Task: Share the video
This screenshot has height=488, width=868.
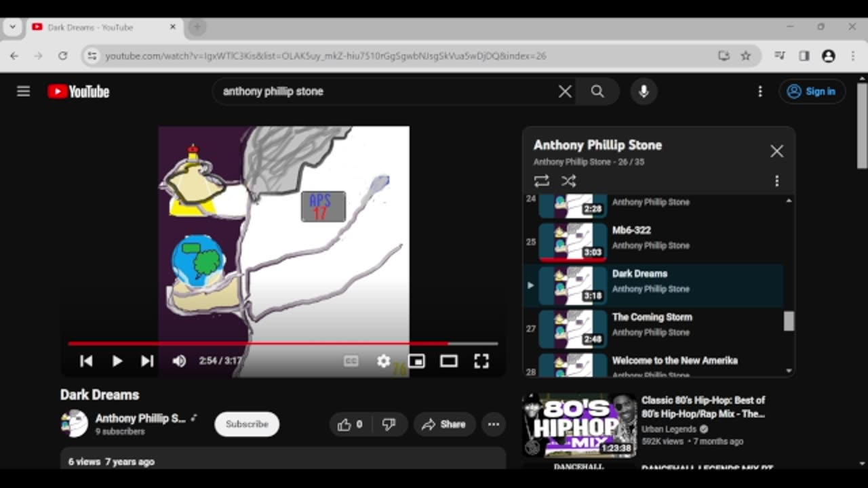Action: click(444, 424)
